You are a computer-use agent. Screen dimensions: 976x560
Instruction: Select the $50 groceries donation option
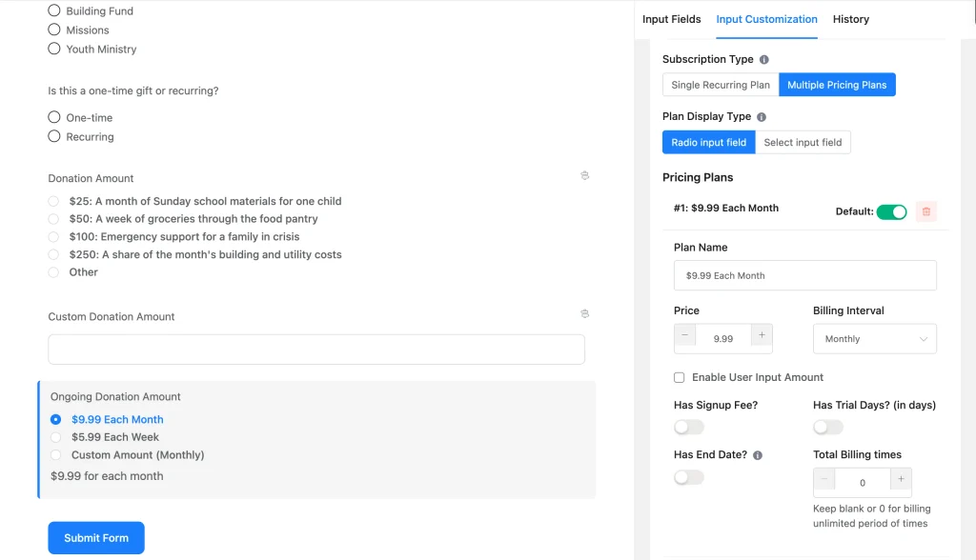coord(53,219)
